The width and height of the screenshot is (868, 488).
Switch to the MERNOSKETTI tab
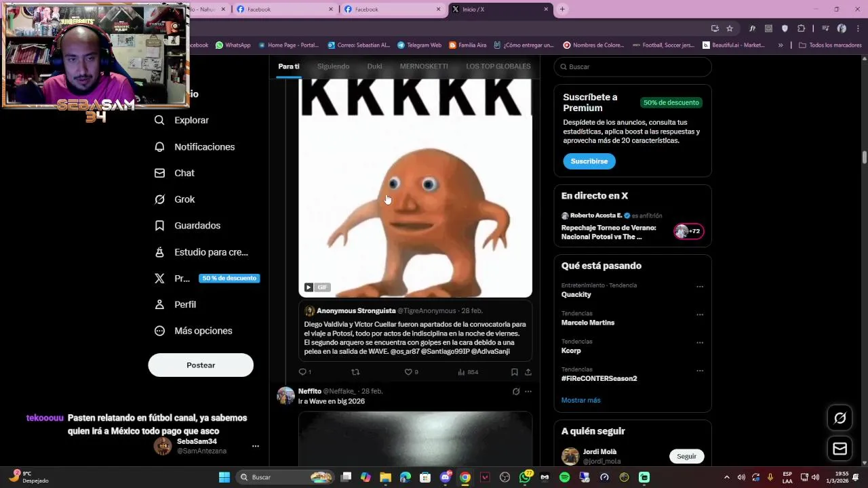[424, 66]
